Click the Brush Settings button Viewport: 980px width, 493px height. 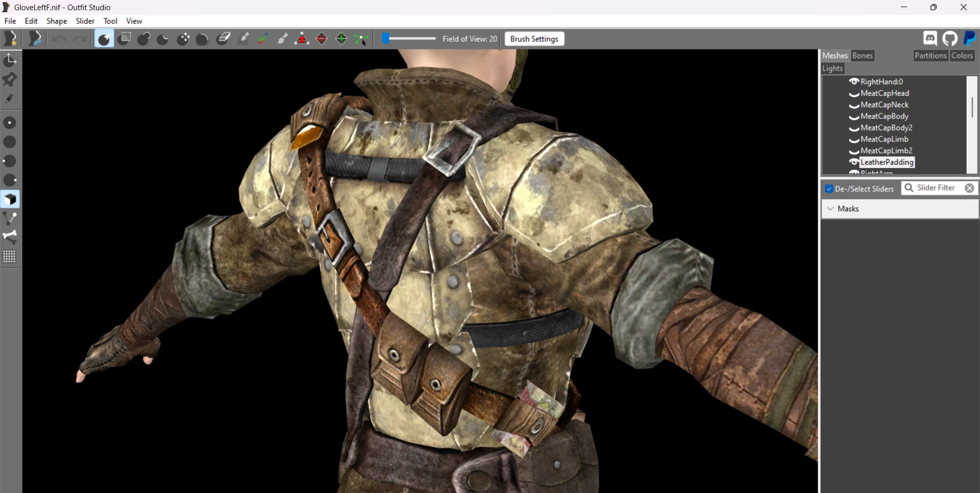pos(534,39)
